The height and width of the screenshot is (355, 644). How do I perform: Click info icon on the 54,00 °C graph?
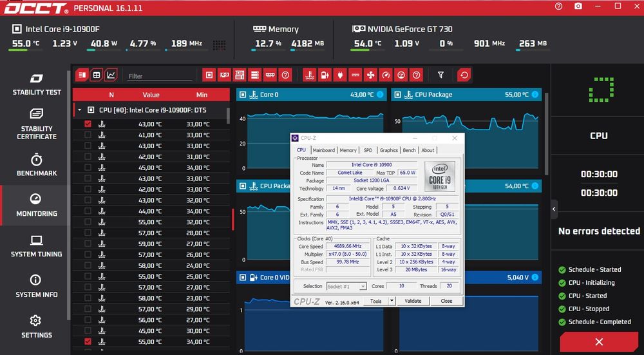[x=535, y=186]
